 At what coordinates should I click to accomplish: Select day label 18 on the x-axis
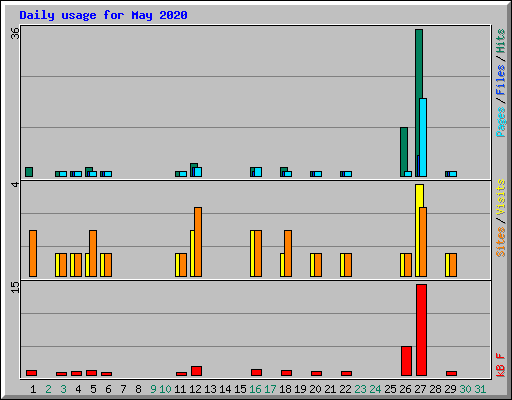(x=285, y=389)
